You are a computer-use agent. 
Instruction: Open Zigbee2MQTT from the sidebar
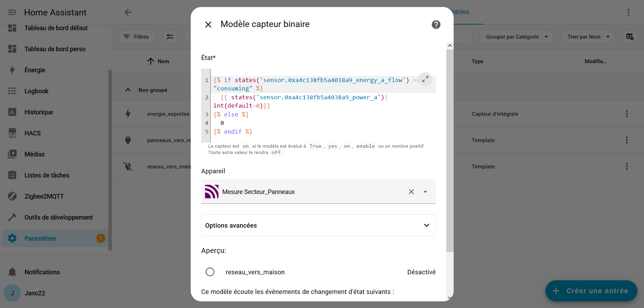tap(44, 196)
